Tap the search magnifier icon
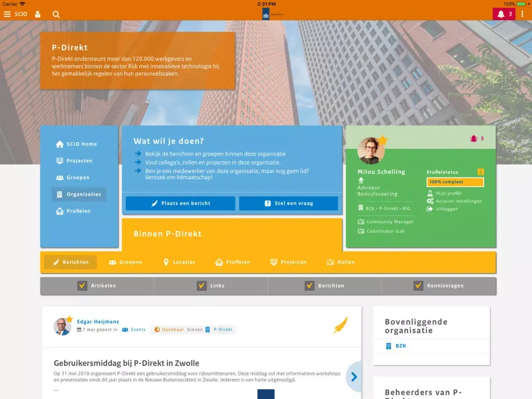The height and width of the screenshot is (399, 532). [x=56, y=14]
